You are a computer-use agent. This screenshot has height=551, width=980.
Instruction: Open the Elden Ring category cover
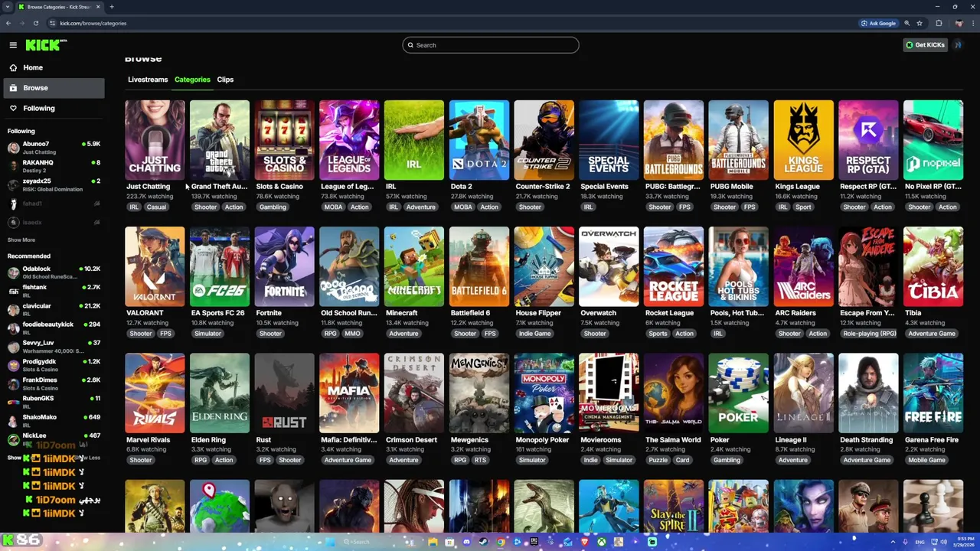pos(220,393)
